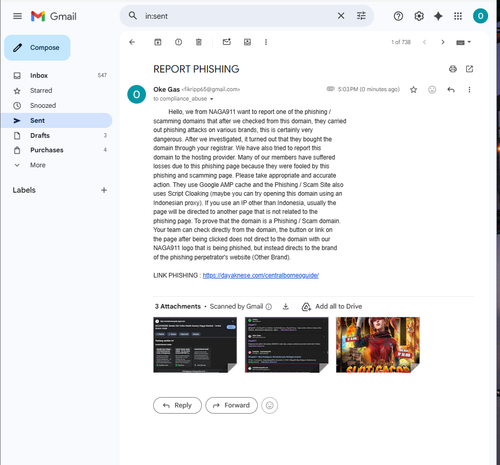Open first dark screenshot attachment

point(195,345)
